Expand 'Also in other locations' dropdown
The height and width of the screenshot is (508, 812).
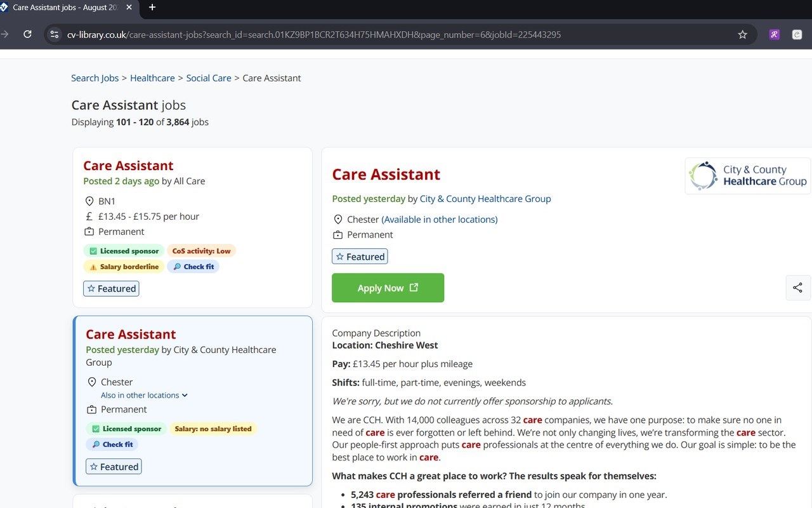coord(144,395)
